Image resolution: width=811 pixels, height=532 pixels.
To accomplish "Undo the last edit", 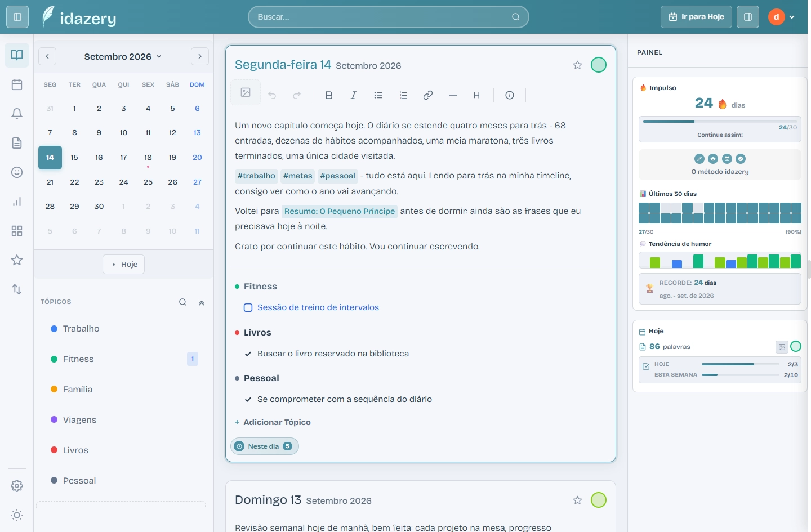I will point(272,95).
